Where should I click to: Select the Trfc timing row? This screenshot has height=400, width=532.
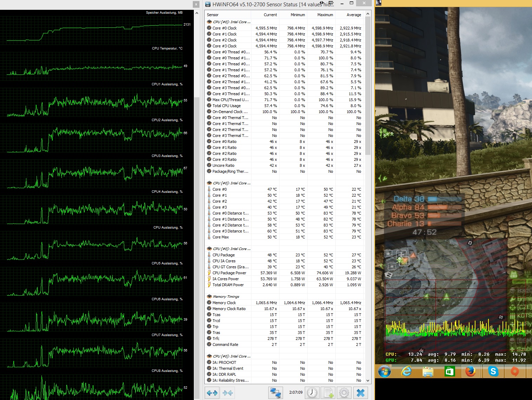pyautogui.click(x=284, y=339)
